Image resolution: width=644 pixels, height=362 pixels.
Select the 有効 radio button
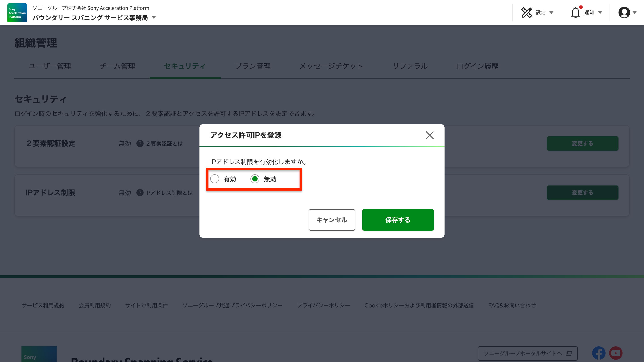214,179
